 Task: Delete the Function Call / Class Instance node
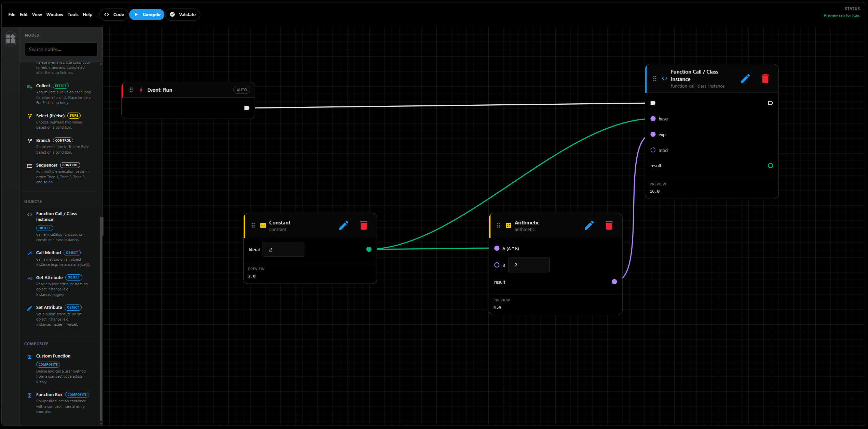coord(765,79)
